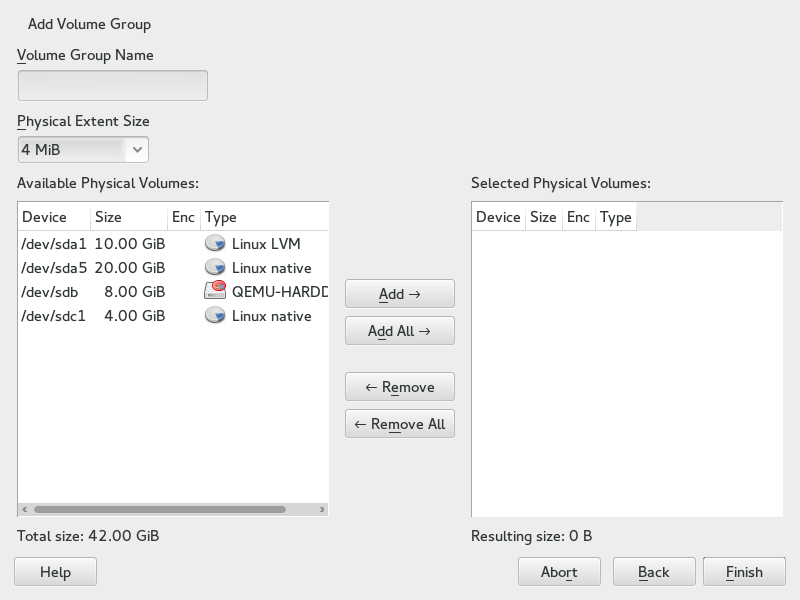Abort the volume group creation
This screenshot has height=600, width=800.
point(559,572)
